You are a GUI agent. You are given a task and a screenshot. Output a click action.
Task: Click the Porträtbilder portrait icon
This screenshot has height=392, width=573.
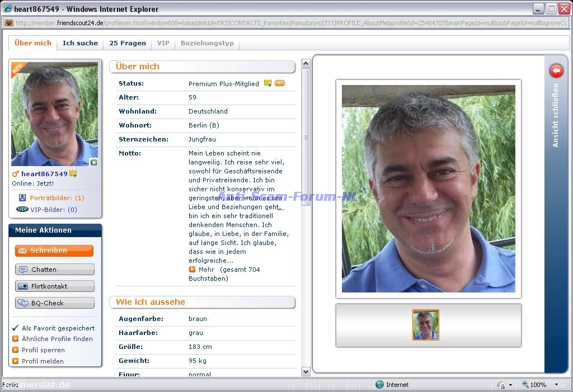coord(22,198)
